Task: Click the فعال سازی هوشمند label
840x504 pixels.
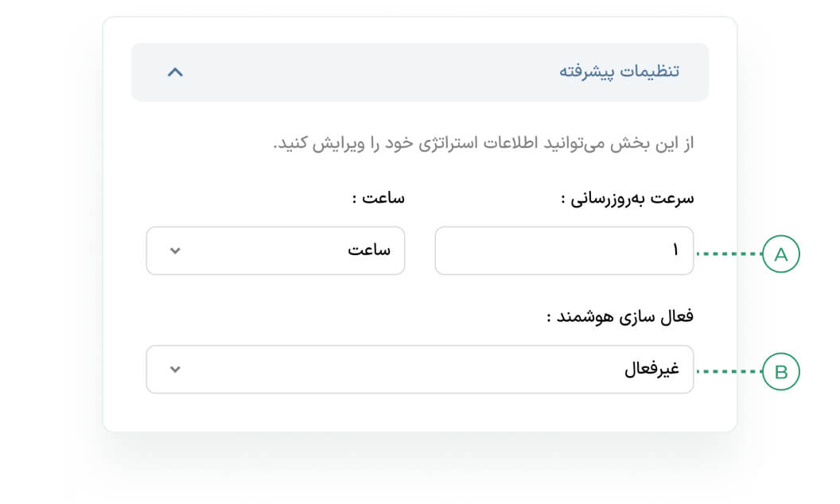Action: pos(620,316)
